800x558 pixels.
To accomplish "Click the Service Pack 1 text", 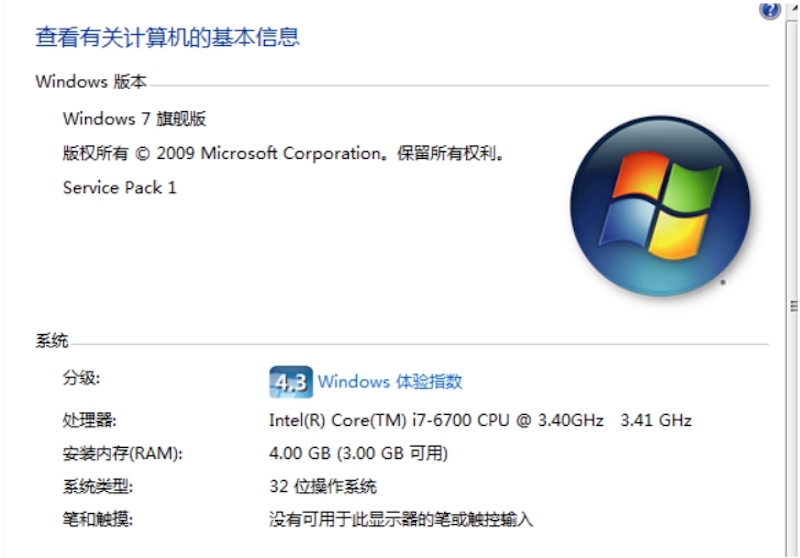I will pos(119,188).
